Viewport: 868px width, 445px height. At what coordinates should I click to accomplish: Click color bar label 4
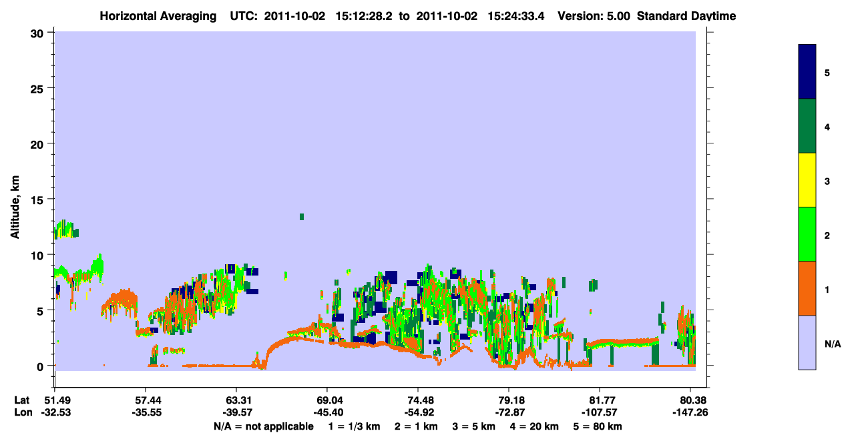(827, 126)
